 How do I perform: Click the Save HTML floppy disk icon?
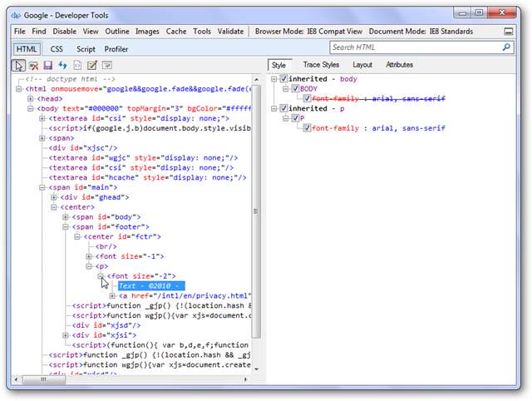point(48,65)
